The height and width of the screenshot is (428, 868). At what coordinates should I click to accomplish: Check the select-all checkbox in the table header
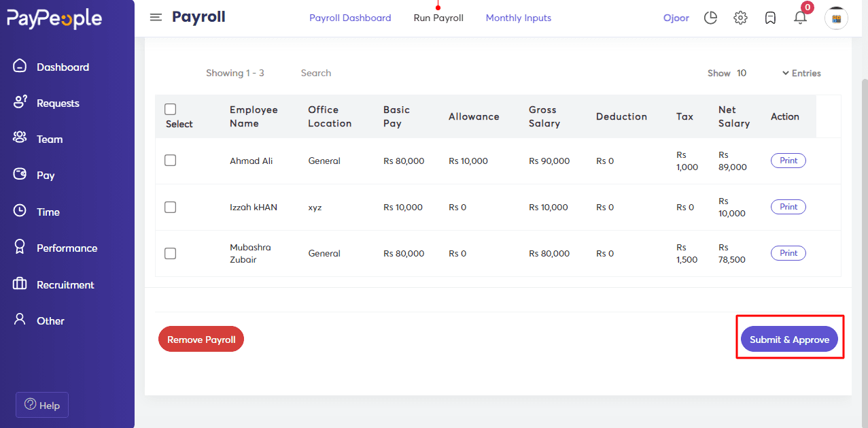[170, 109]
